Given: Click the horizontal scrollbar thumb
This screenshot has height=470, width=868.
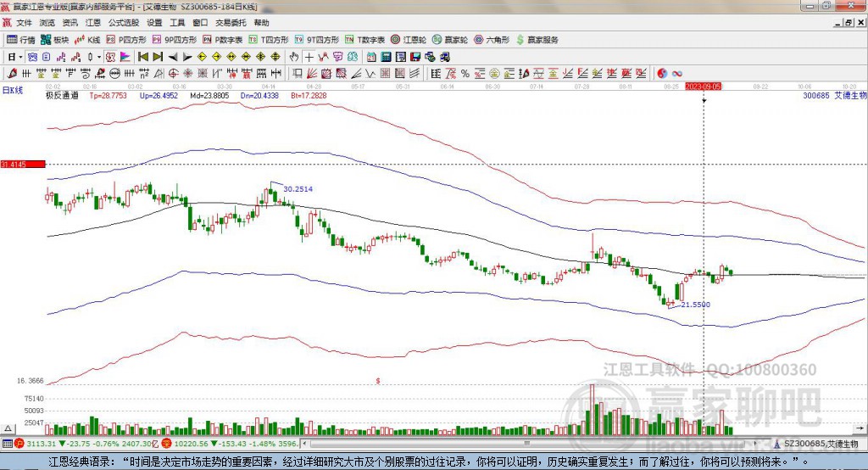Looking at the screenshot, I should coord(527,444).
